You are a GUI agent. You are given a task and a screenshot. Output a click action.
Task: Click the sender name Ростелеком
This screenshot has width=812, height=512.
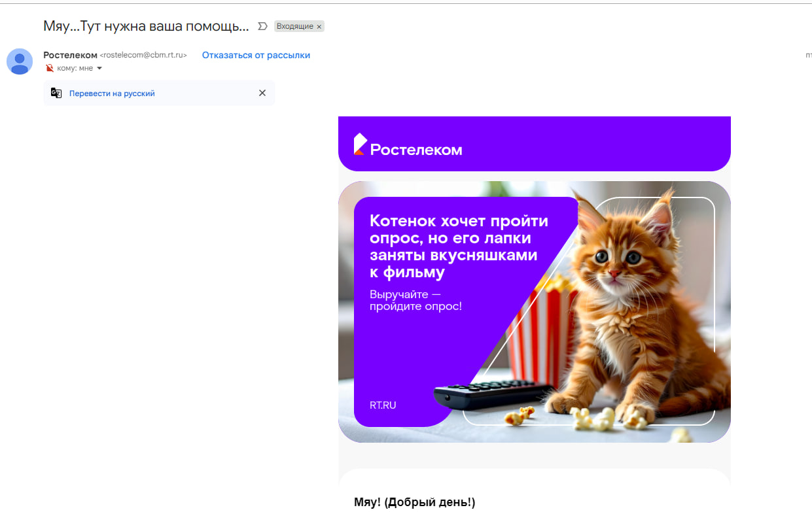pos(70,55)
